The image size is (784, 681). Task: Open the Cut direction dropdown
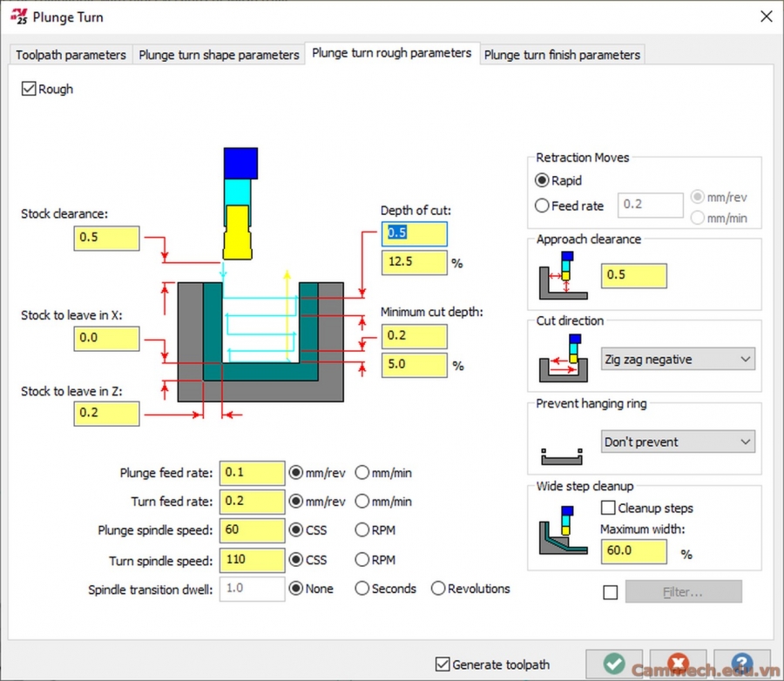point(678,359)
